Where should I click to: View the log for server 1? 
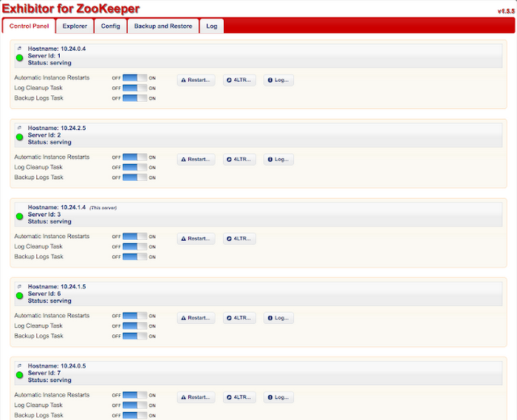pos(278,80)
